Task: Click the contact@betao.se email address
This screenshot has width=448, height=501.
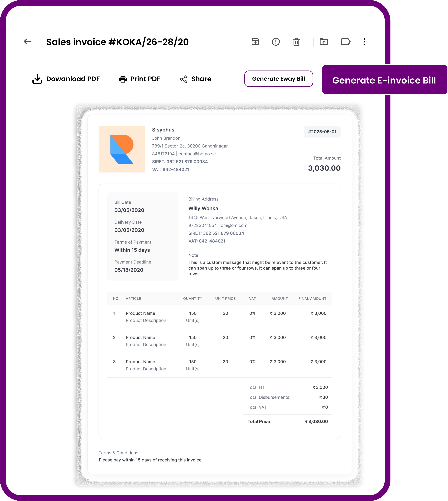Action: (x=197, y=154)
